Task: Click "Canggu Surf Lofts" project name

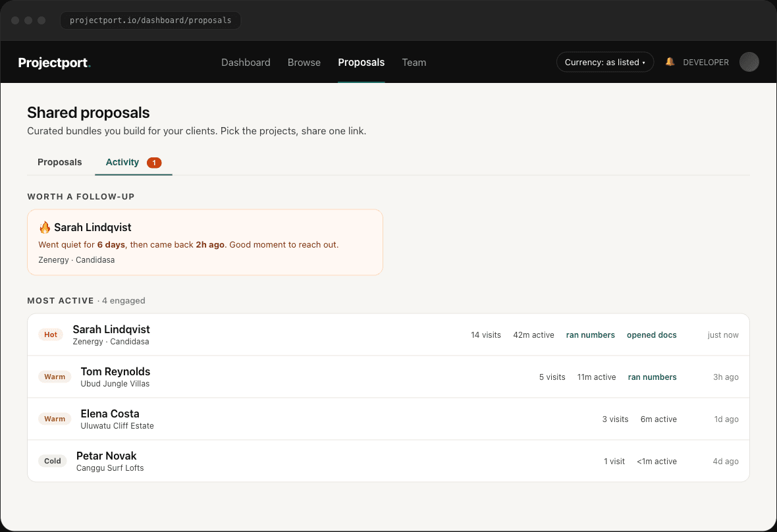Action: click(x=110, y=467)
